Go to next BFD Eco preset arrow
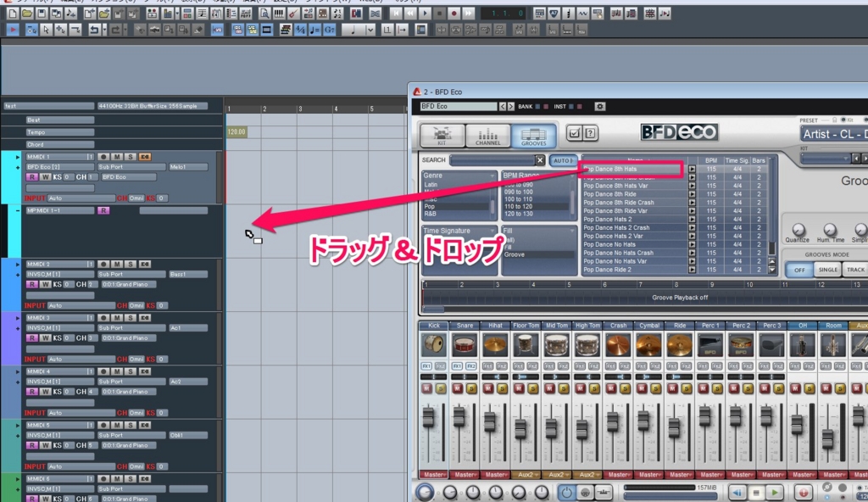Screen dimensions: 868x502 point(510,106)
